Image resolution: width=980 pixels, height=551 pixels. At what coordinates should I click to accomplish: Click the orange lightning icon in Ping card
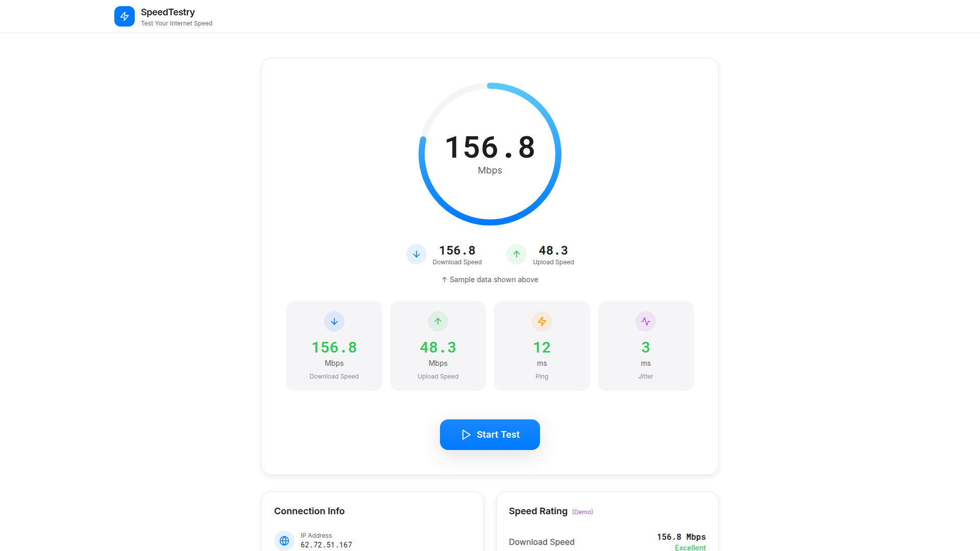pyautogui.click(x=542, y=321)
